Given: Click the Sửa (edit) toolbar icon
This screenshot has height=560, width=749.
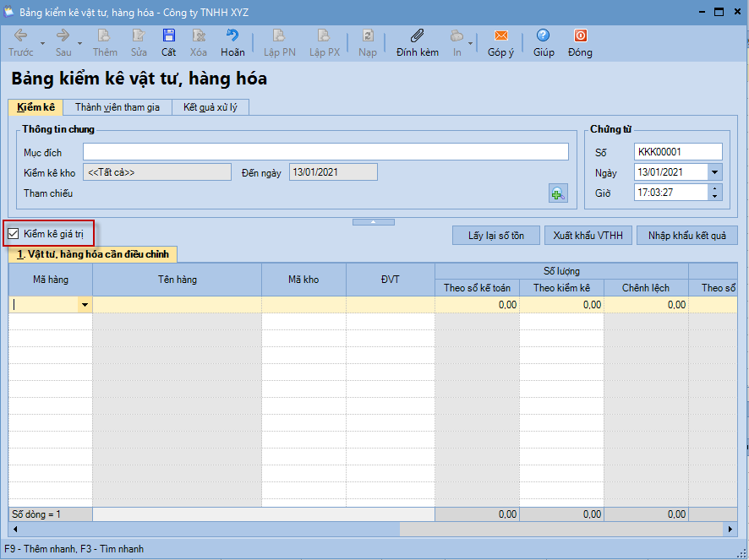Looking at the screenshot, I should point(139,35).
